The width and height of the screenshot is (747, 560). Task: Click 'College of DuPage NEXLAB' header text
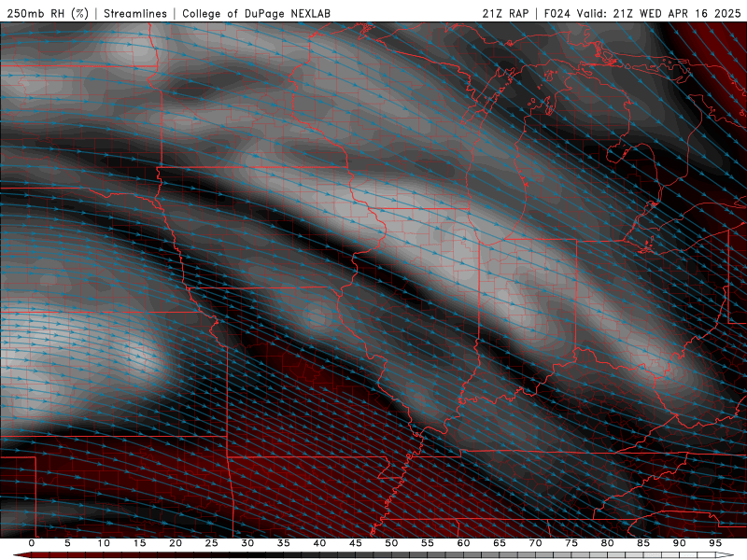(x=256, y=13)
